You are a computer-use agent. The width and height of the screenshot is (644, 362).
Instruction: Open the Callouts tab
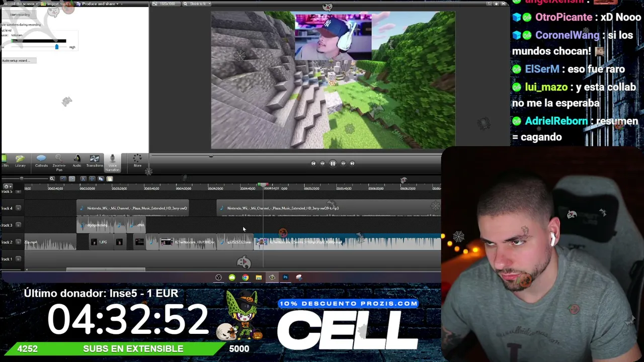click(41, 161)
